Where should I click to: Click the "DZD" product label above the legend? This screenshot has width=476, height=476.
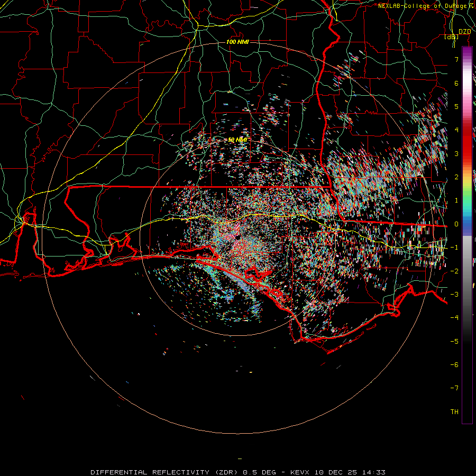pyautogui.click(x=464, y=32)
